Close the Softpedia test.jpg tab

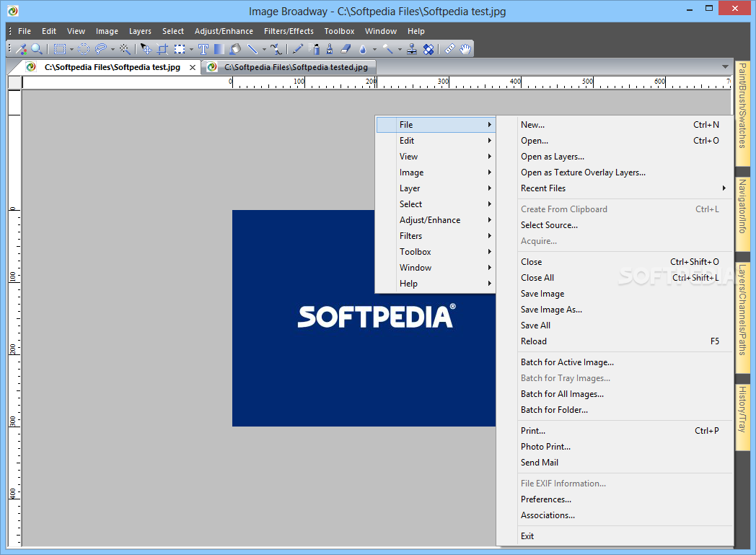click(x=193, y=67)
